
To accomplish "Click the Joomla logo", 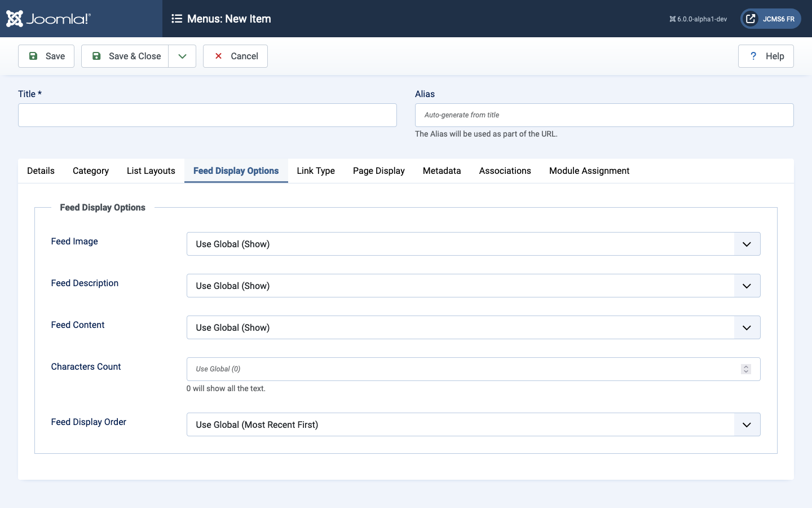I will pyautogui.click(x=48, y=18).
